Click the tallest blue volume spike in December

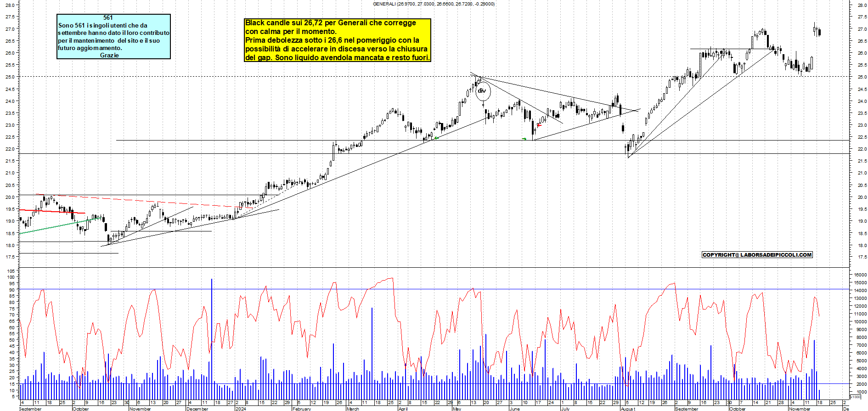[x=211, y=339]
